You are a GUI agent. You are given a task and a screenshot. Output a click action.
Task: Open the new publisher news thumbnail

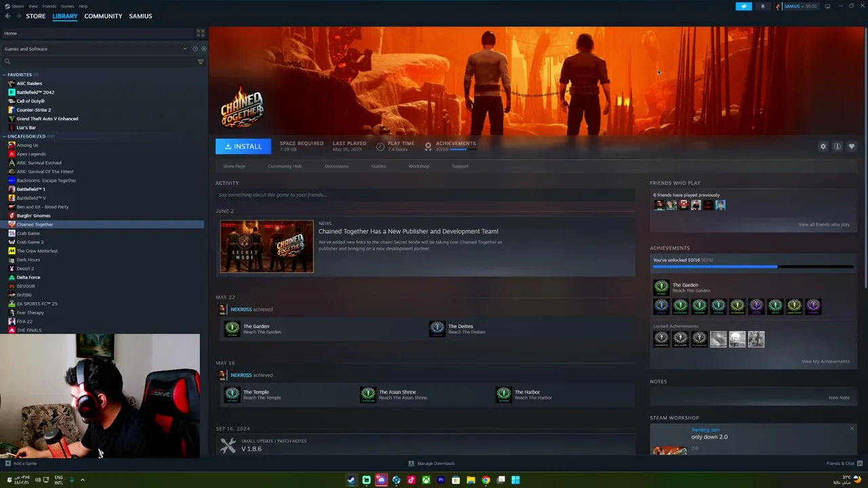(267, 246)
